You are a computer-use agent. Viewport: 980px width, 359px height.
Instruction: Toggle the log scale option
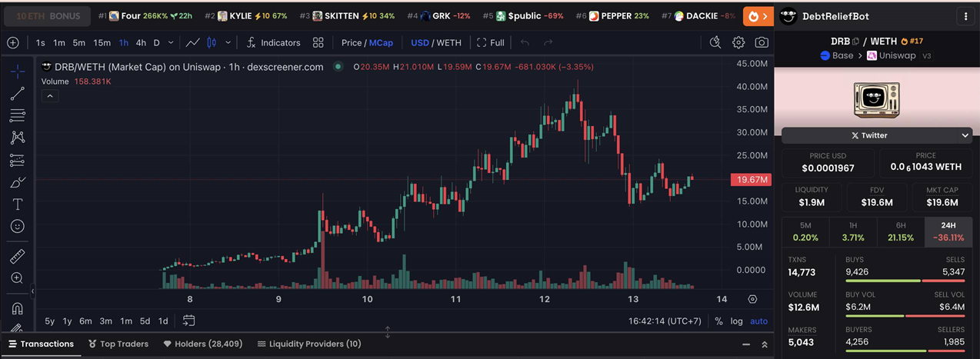point(736,321)
